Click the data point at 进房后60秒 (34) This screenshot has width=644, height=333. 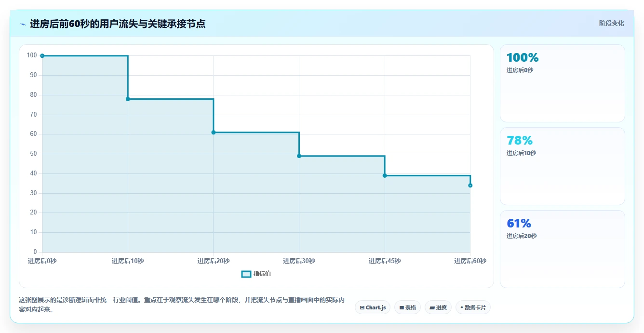(x=470, y=186)
